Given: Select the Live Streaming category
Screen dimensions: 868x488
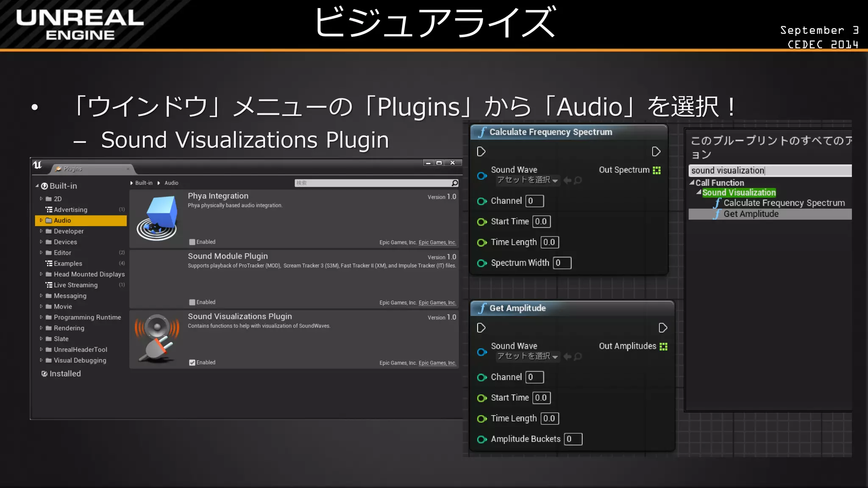Looking at the screenshot, I should [81, 285].
